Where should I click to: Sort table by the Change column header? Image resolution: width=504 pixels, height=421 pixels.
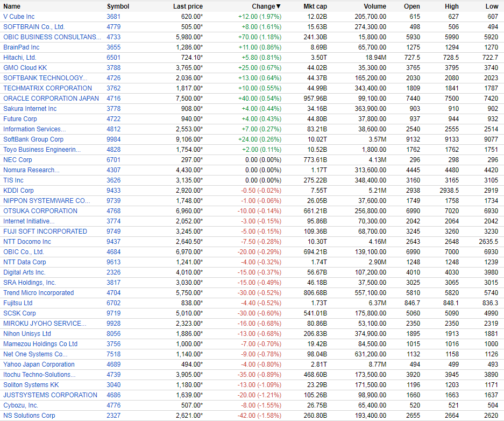(x=266, y=6)
